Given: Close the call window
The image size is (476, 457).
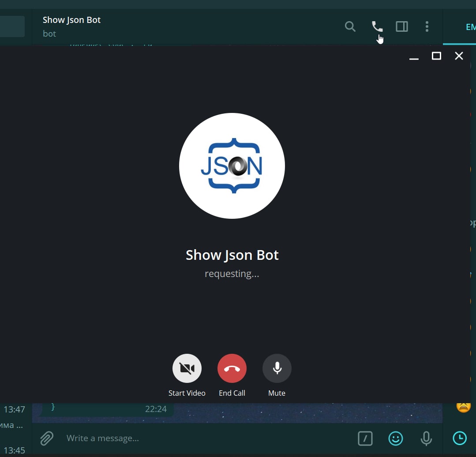Looking at the screenshot, I should (459, 56).
